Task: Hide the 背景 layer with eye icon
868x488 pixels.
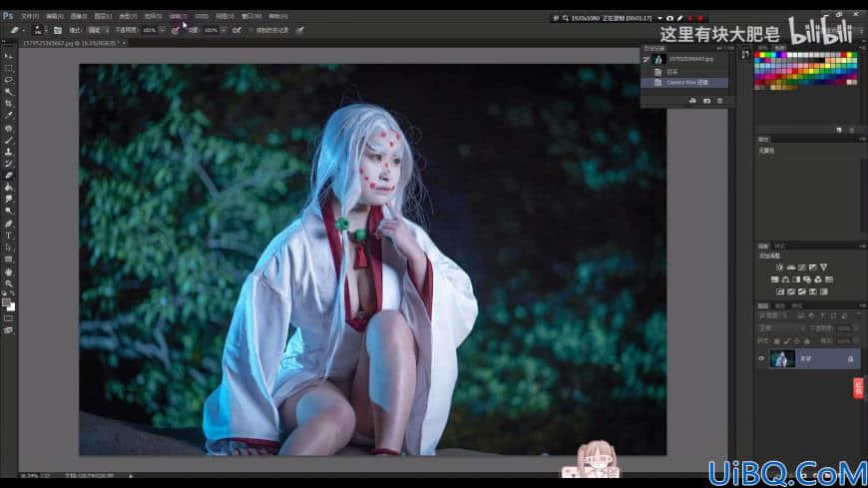Action: tap(761, 359)
